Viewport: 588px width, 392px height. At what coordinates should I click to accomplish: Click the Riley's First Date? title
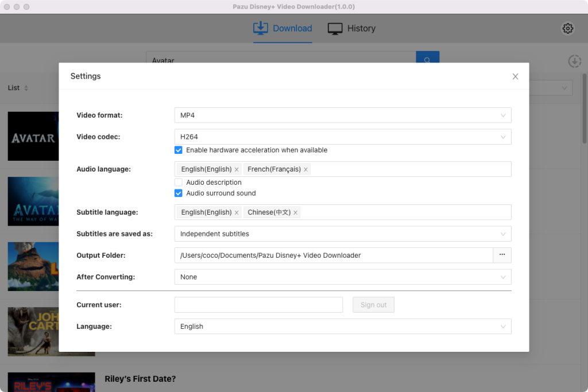140,379
